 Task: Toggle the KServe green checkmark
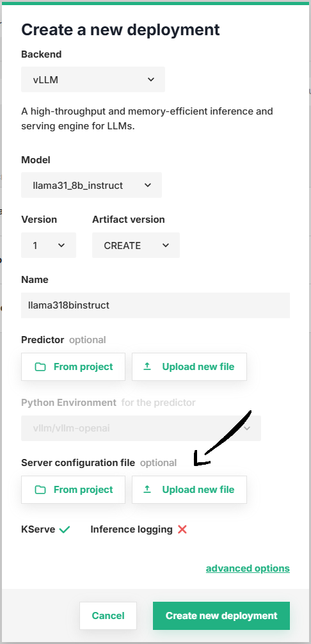pos(65,530)
